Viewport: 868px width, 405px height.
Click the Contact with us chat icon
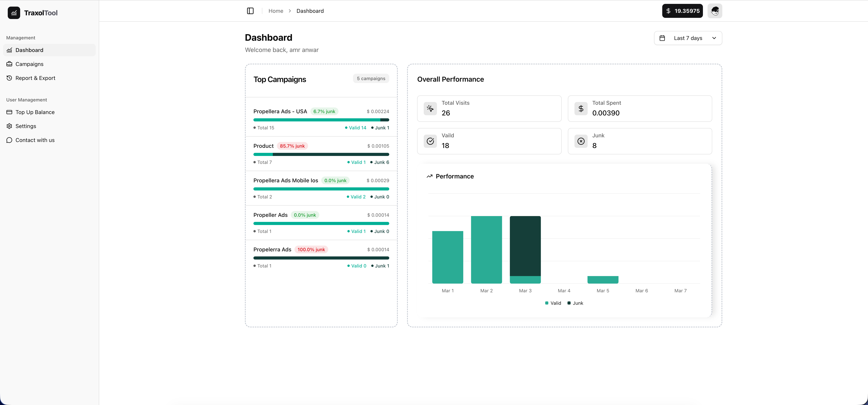pyautogui.click(x=9, y=140)
